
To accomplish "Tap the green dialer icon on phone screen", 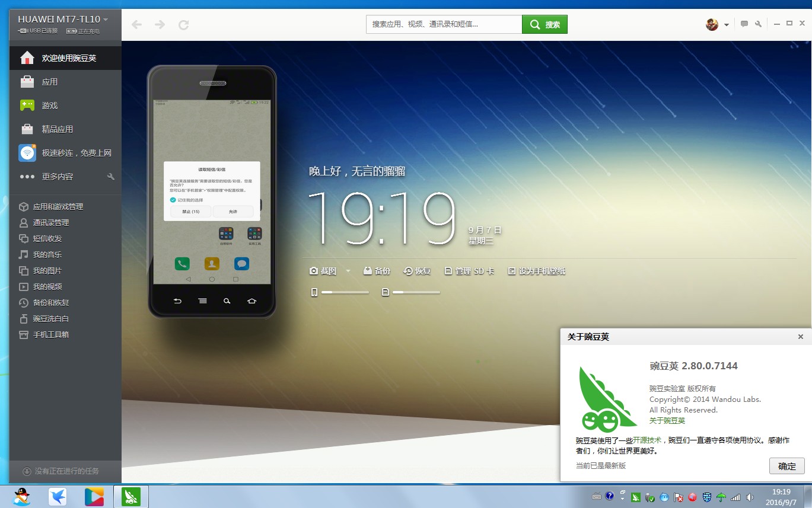I will coord(182,264).
